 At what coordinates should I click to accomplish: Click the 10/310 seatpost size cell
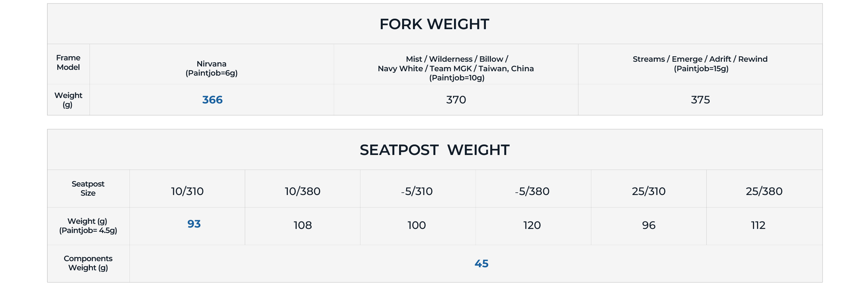(187, 191)
